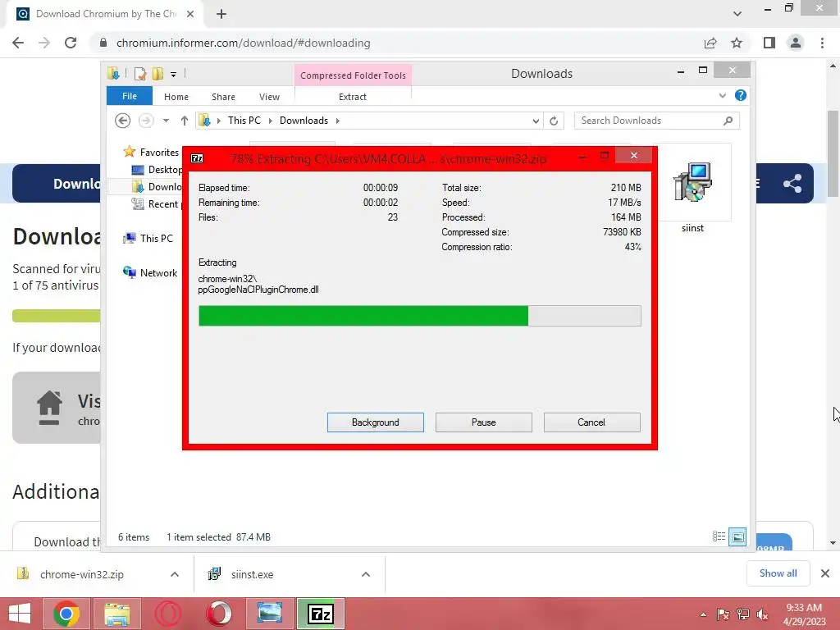The height and width of the screenshot is (630, 840).
Task: Click Explorer forward navigation arrow
Action: [146, 121]
